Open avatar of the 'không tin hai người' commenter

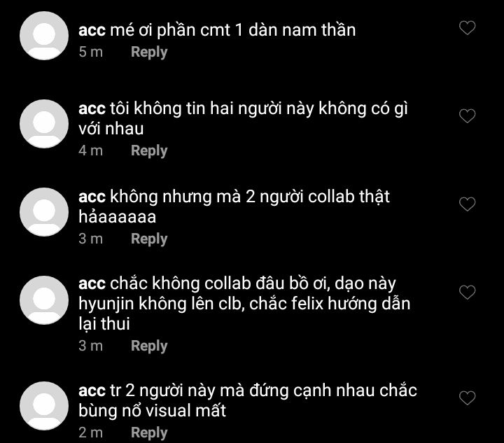click(x=44, y=124)
